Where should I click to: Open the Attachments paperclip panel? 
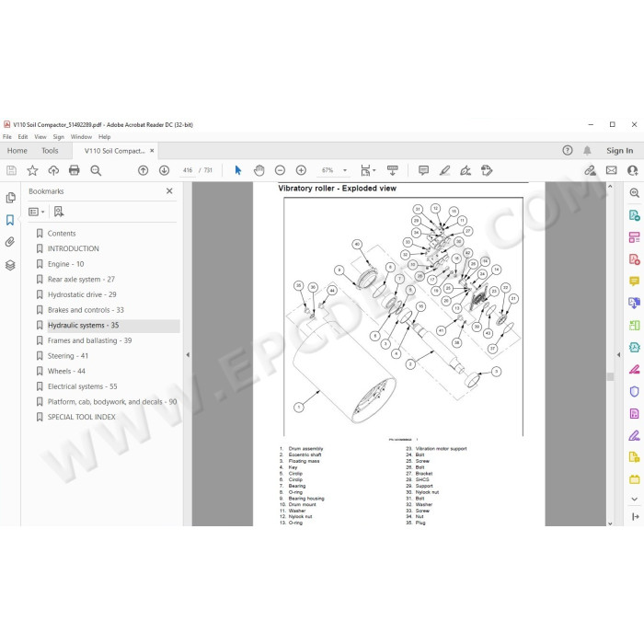[10, 242]
